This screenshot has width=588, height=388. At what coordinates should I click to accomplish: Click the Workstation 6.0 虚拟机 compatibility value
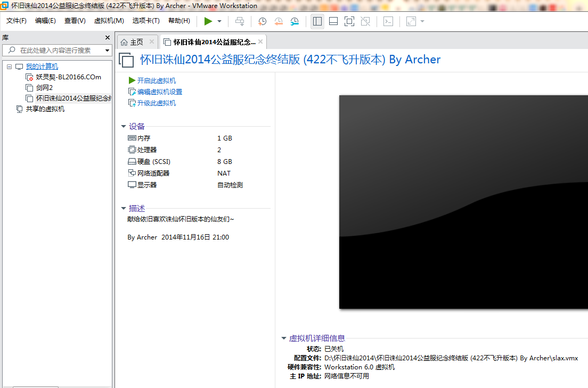click(x=360, y=367)
